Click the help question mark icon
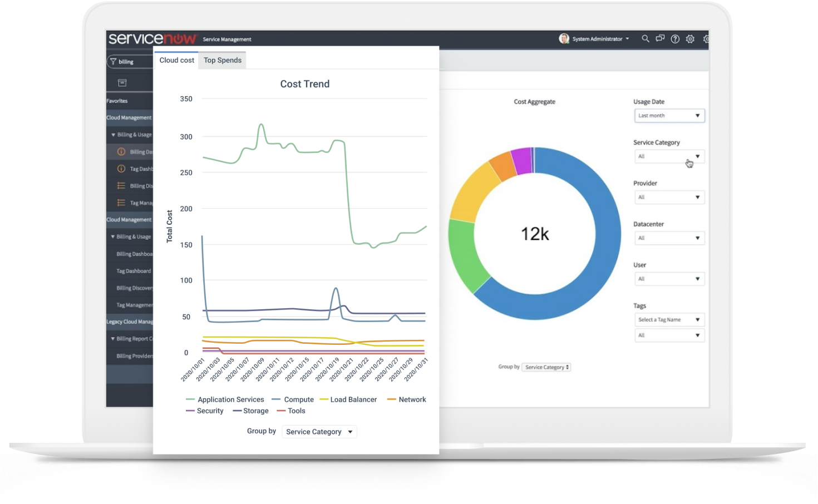 click(x=675, y=39)
